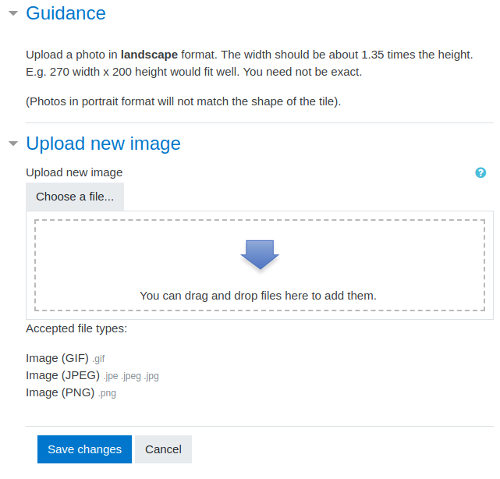Save changes to the form
Viewport: 500px width, 479px height.
point(85,449)
